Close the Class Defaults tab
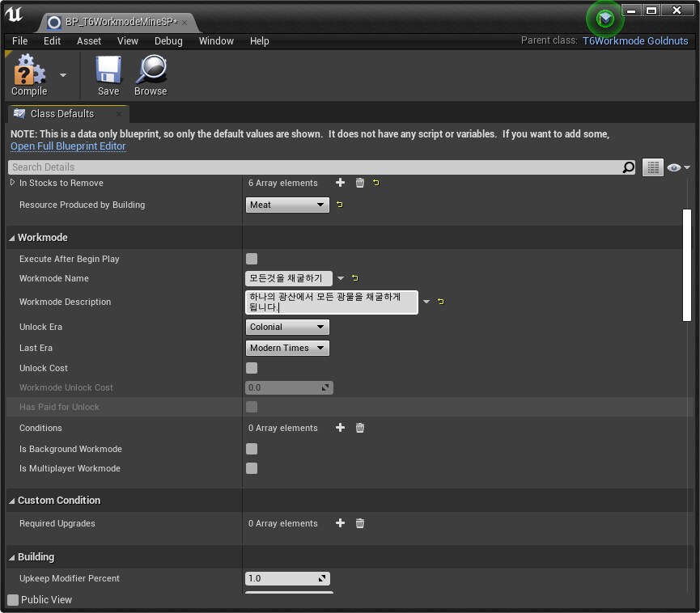The image size is (700, 613). 119,114
